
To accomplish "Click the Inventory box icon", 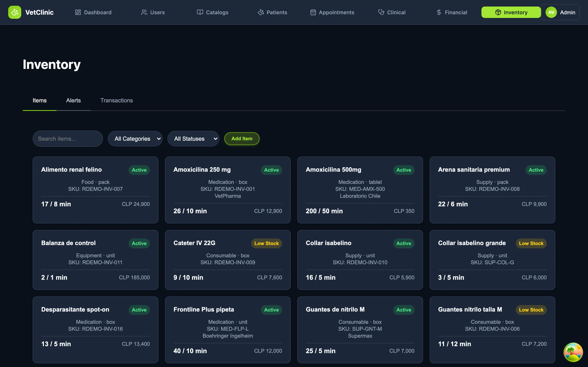I will pyautogui.click(x=498, y=12).
